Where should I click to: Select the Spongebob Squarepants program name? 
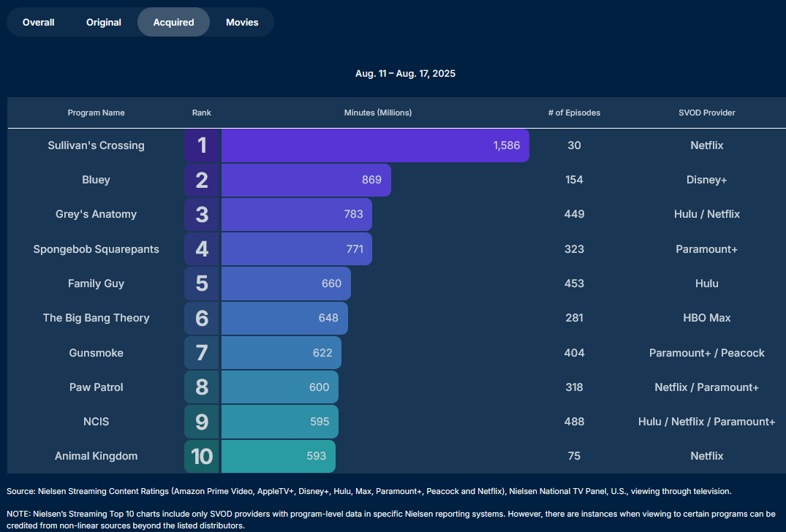click(x=97, y=249)
